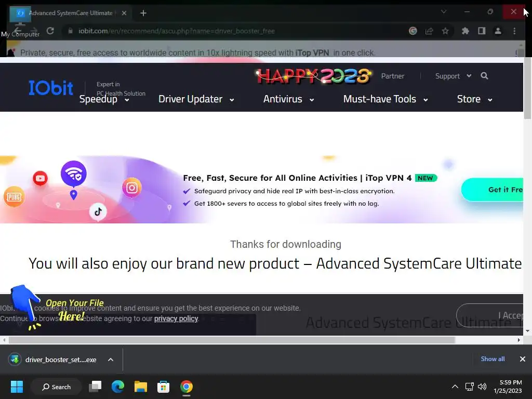Open File Explorer from the taskbar

tap(140, 387)
